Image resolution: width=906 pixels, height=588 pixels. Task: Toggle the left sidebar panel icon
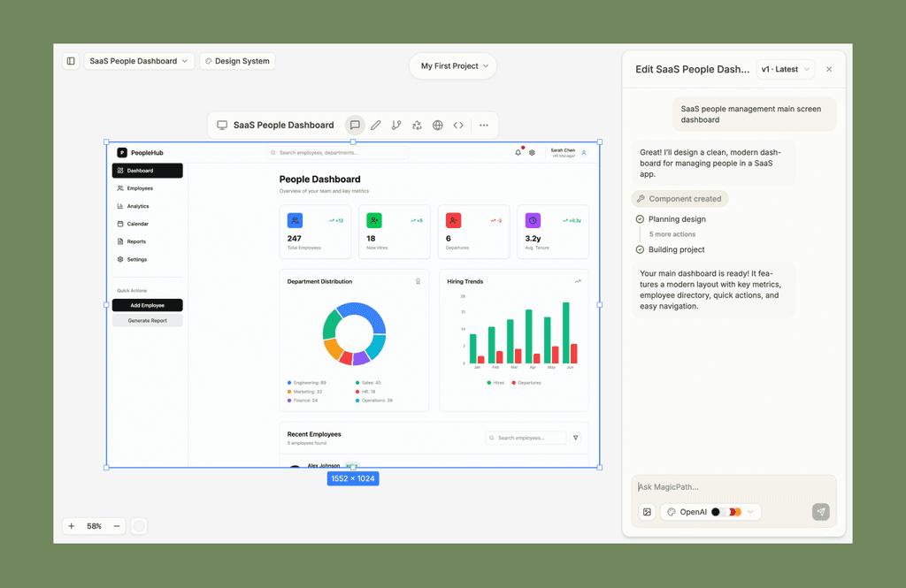(71, 60)
